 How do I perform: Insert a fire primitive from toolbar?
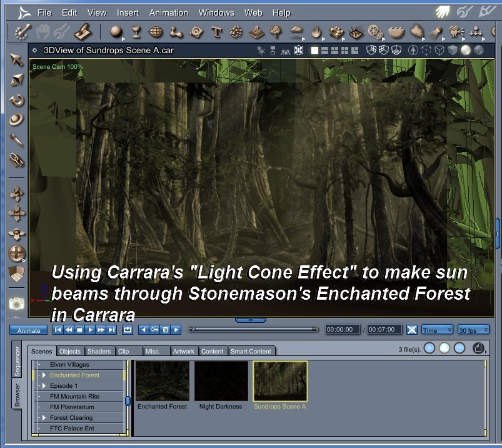point(316,33)
